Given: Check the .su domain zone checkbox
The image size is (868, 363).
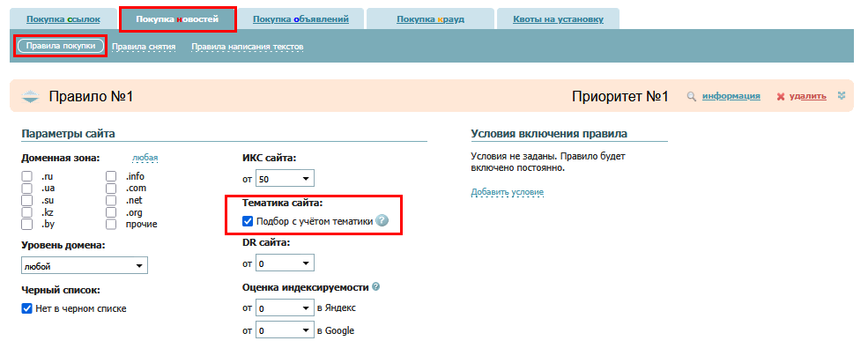Looking at the screenshot, I should [x=26, y=200].
